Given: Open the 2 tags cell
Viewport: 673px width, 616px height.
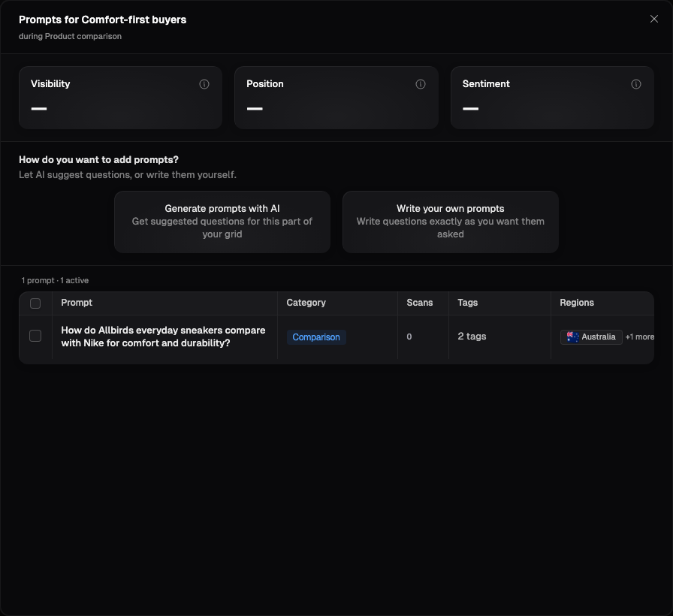Looking at the screenshot, I should click(472, 336).
